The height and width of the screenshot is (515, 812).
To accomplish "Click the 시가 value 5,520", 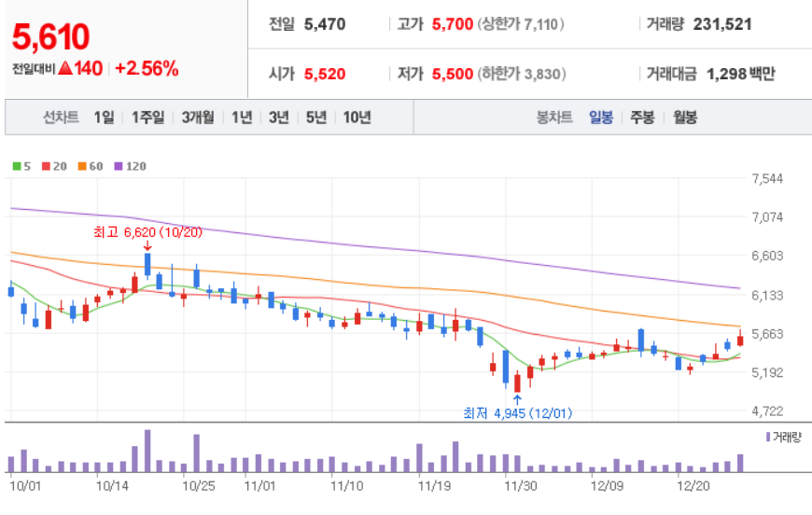I will (x=325, y=74).
